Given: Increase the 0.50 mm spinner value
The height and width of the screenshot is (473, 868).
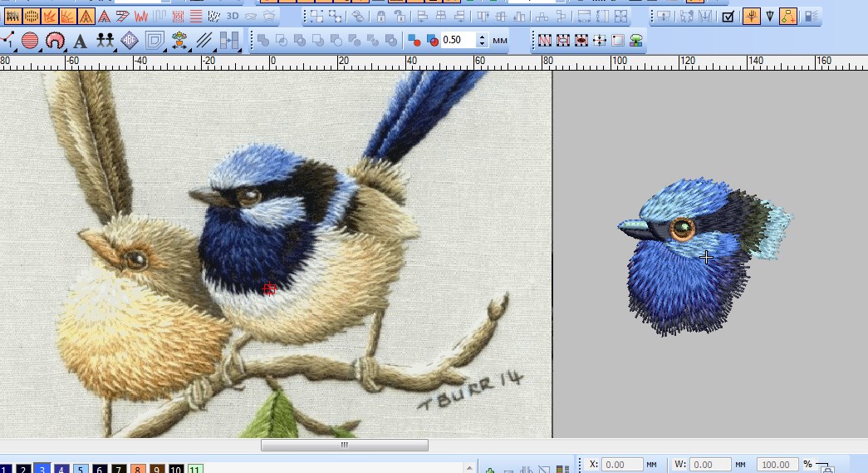Looking at the screenshot, I should pyautogui.click(x=483, y=37).
